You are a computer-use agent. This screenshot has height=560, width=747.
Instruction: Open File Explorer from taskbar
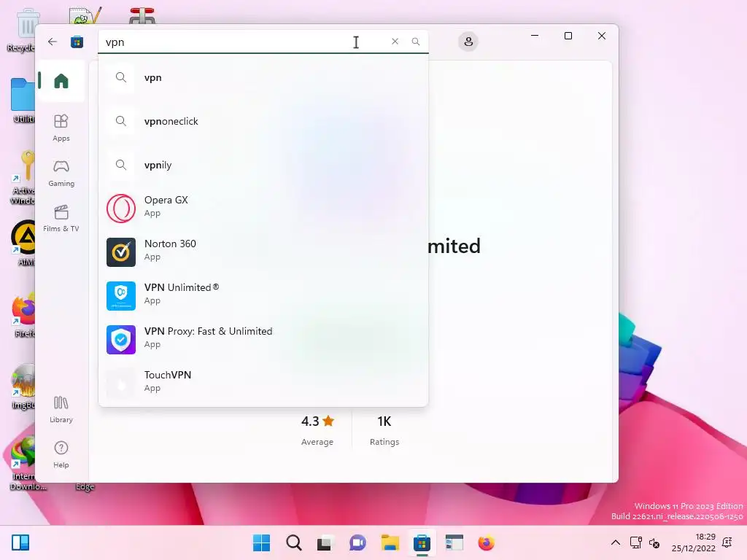390,542
